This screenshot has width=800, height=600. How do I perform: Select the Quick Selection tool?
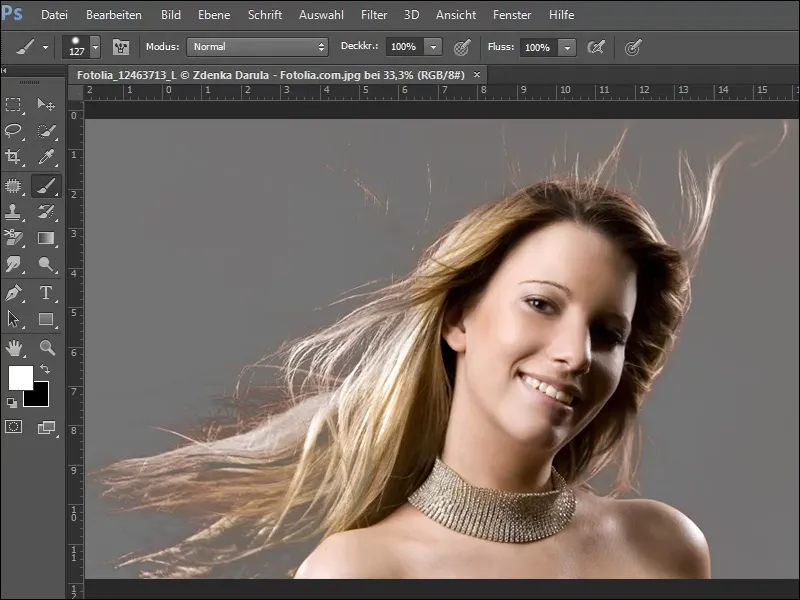click(x=46, y=131)
